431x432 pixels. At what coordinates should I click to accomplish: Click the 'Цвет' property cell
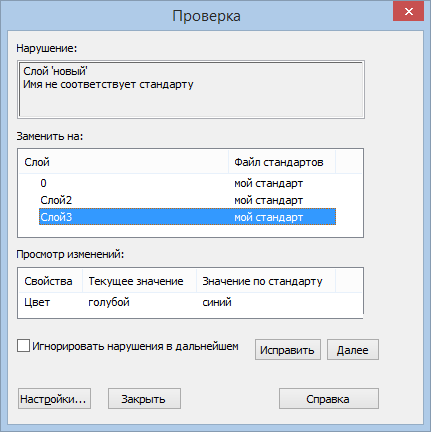pos(37,302)
